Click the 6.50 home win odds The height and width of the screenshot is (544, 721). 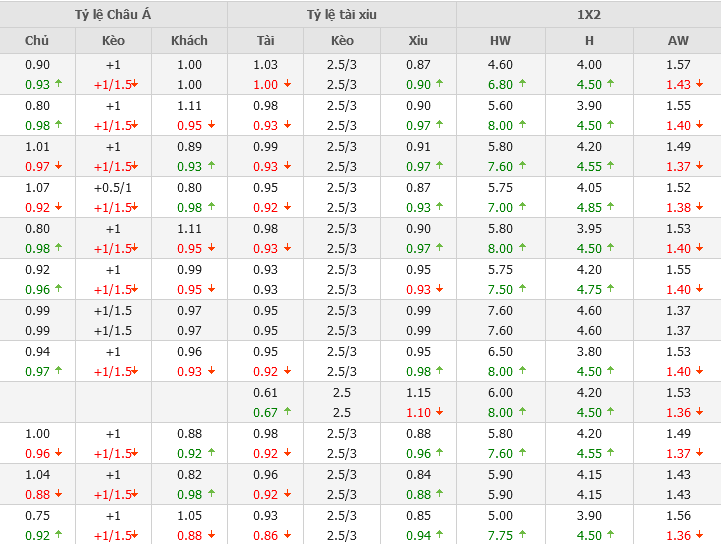click(x=500, y=351)
